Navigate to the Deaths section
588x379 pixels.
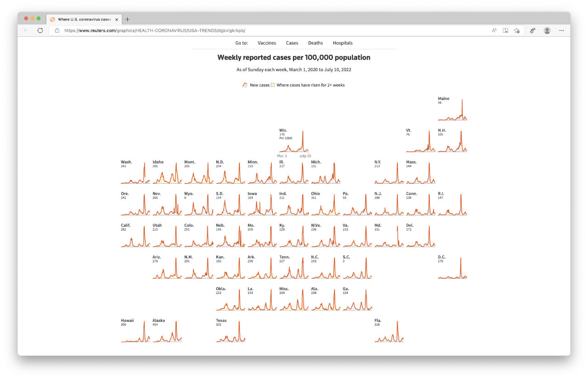[315, 43]
